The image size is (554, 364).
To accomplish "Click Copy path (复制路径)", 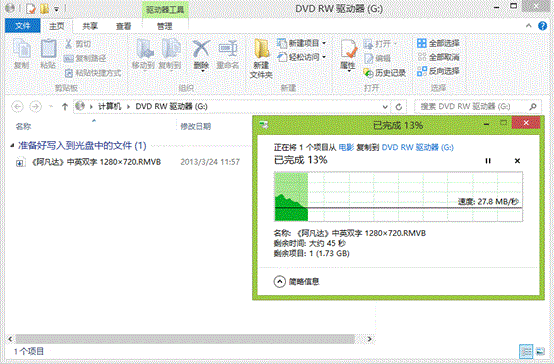I will point(85,58).
